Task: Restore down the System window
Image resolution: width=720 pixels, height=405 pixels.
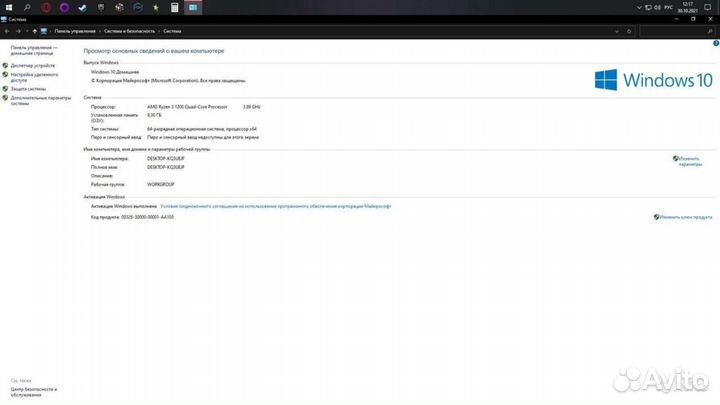Action: tap(693, 19)
